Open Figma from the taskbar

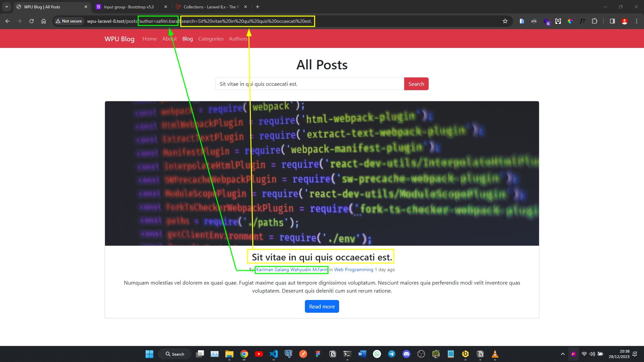point(318,354)
